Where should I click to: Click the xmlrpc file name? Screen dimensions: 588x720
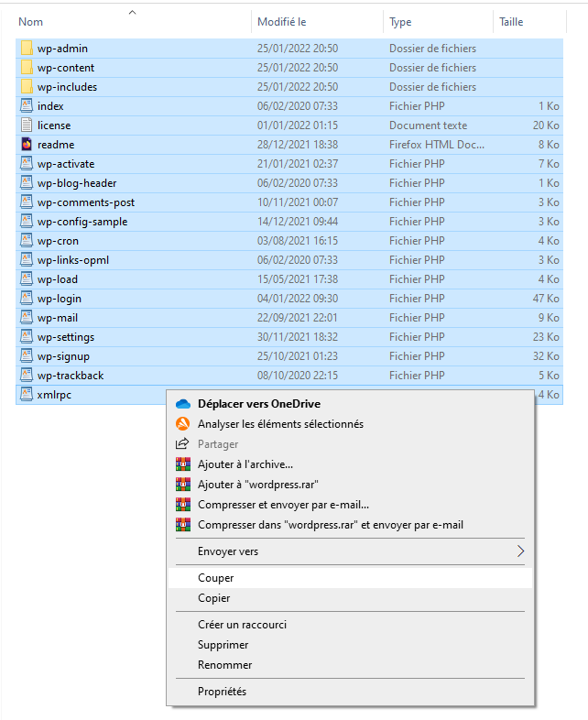click(x=54, y=395)
